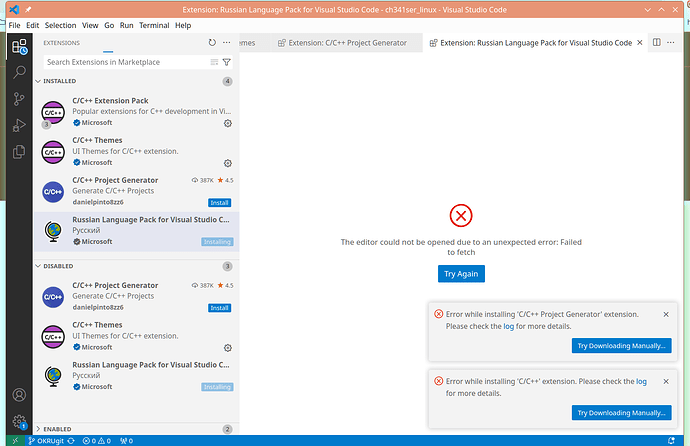
Task: Open the Terminal menu
Action: coord(155,25)
